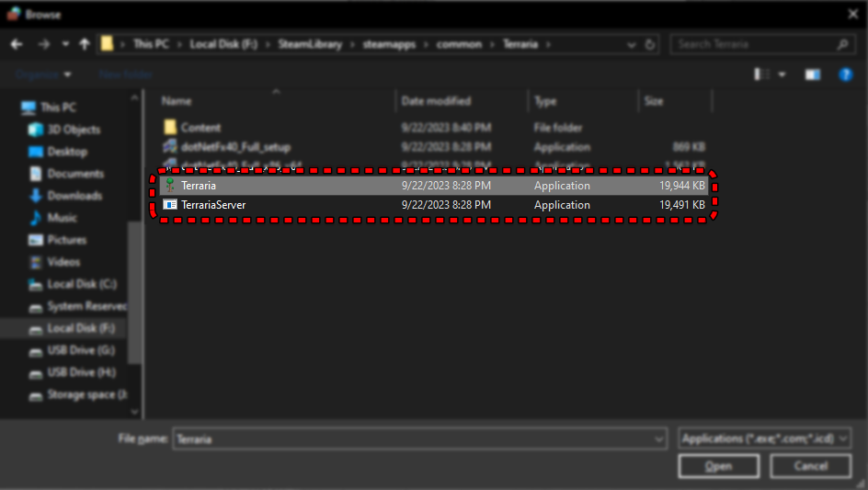
Task: Open Downloads in navigation pane
Action: pos(65,196)
